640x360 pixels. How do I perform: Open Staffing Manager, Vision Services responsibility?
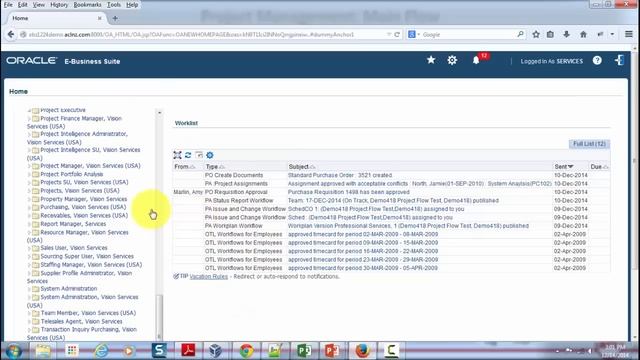click(x=91, y=265)
